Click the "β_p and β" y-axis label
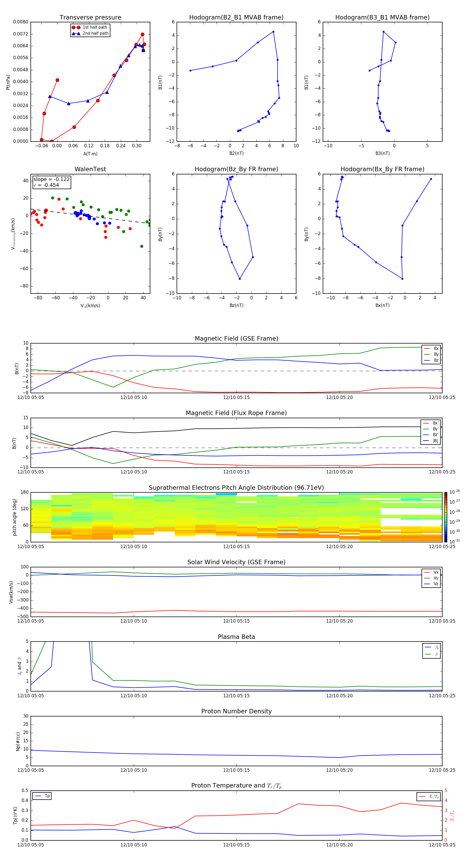Screen dimensions: 473x868 point(19,666)
